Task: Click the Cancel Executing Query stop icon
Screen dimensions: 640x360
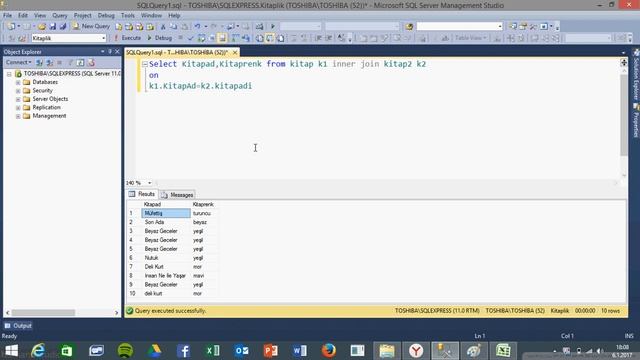Action: point(180,38)
